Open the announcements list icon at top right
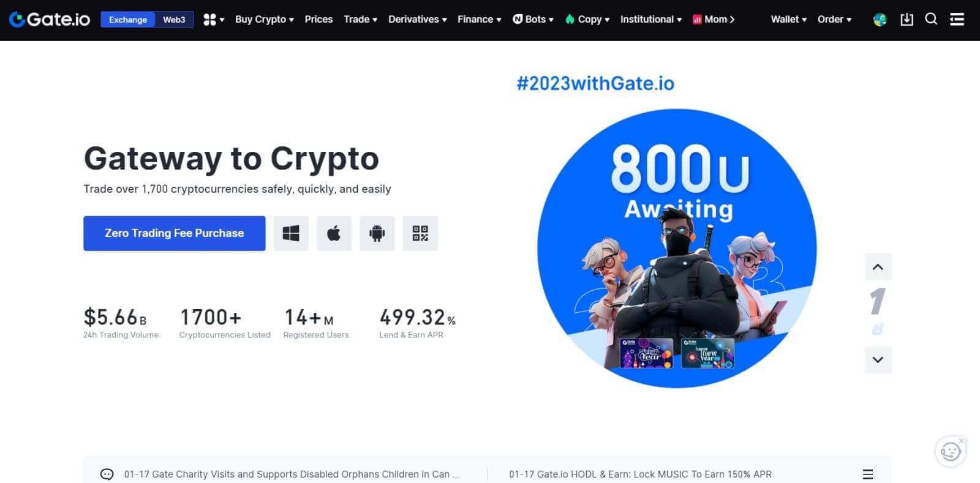 click(x=957, y=19)
